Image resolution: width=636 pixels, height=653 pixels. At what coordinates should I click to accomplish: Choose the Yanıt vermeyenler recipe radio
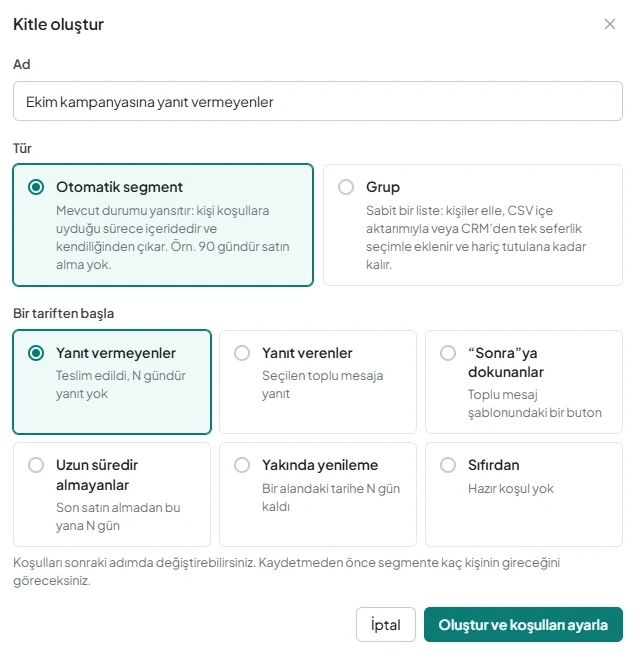tap(36, 353)
